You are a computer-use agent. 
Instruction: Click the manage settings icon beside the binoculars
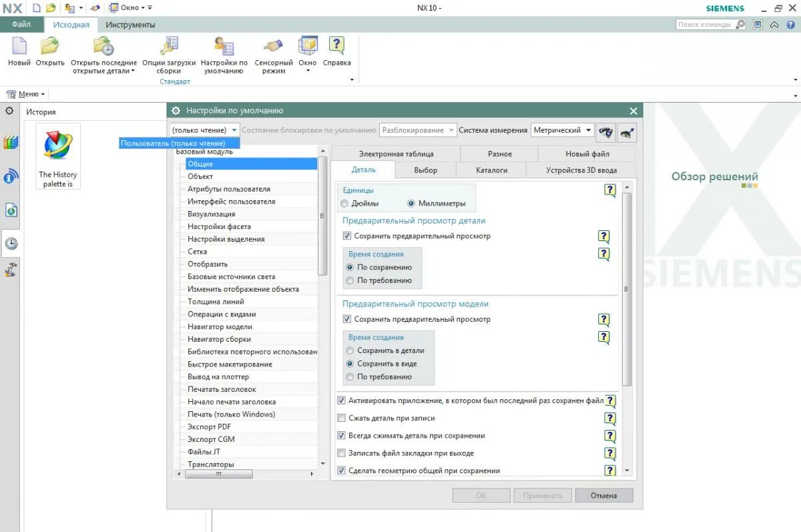[x=627, y=132]
